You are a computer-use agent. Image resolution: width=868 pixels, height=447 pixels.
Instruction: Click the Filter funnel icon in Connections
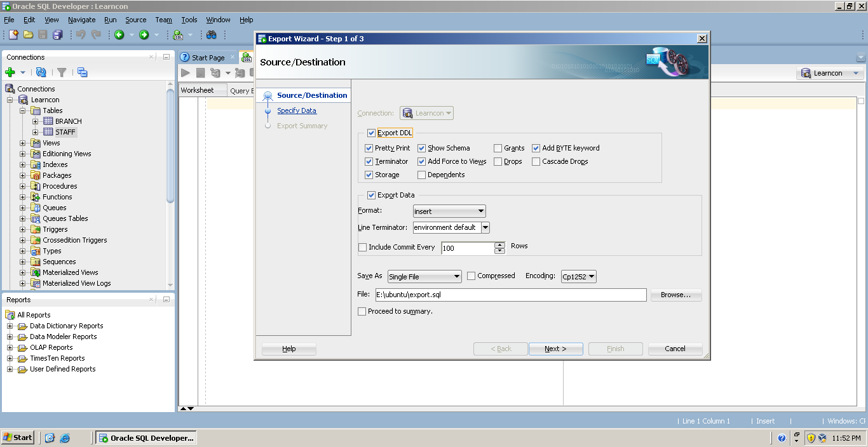point(62,72)
